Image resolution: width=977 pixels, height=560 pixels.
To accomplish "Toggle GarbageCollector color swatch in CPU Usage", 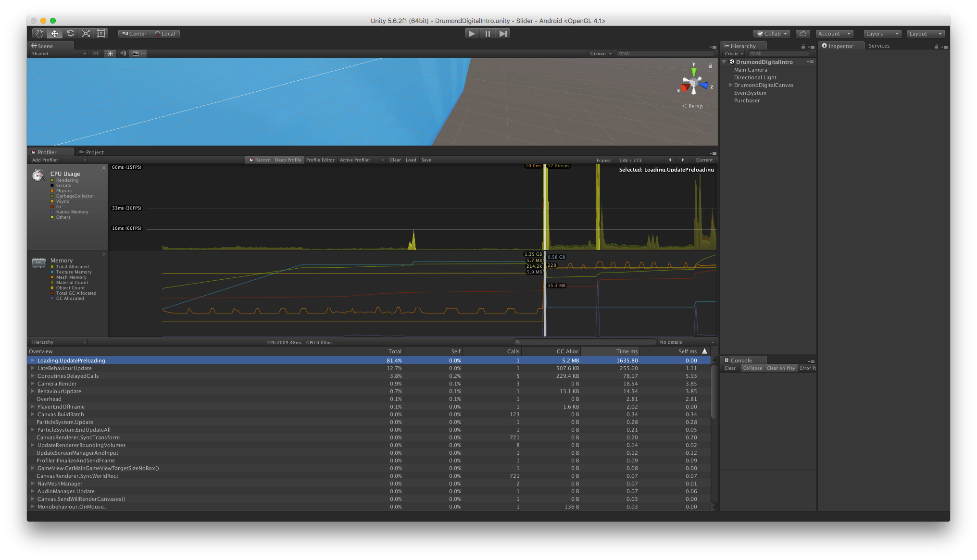I will [x=52, y=196].
